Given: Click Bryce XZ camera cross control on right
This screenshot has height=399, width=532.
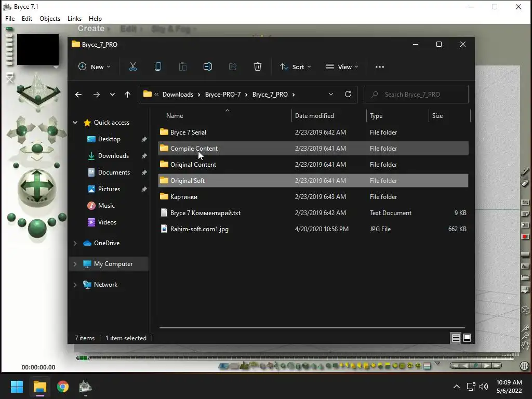Looking at the screenshot, I should (x=52, y=130).
